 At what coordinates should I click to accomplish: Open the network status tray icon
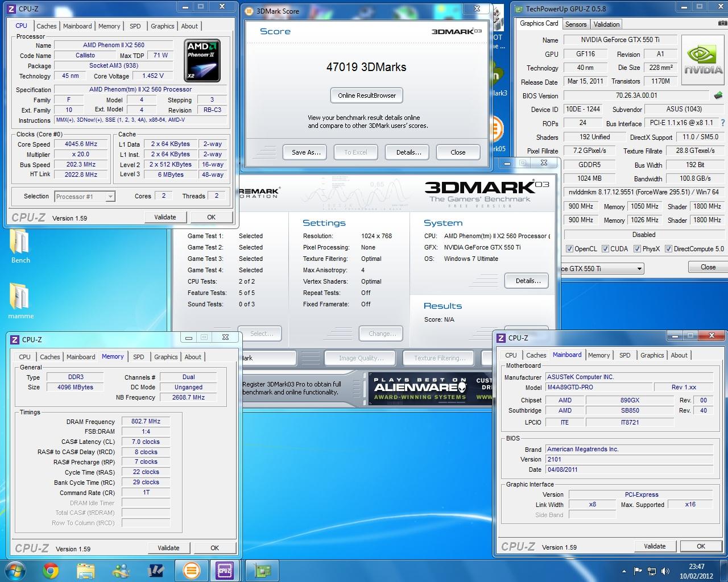point(652,571)
